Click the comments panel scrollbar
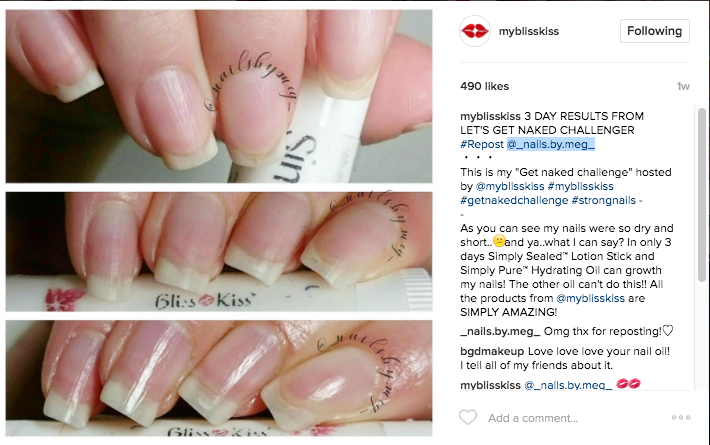 point(701,195)
